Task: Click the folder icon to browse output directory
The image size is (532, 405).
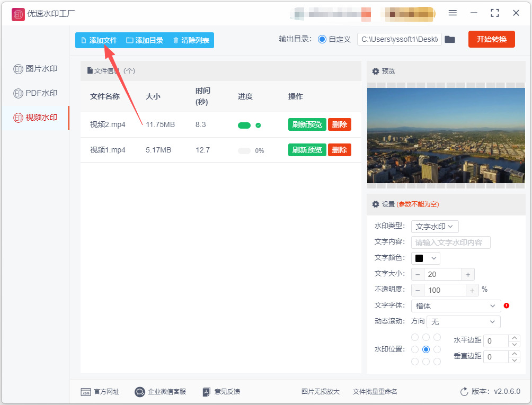Action: tap(449, 39)
